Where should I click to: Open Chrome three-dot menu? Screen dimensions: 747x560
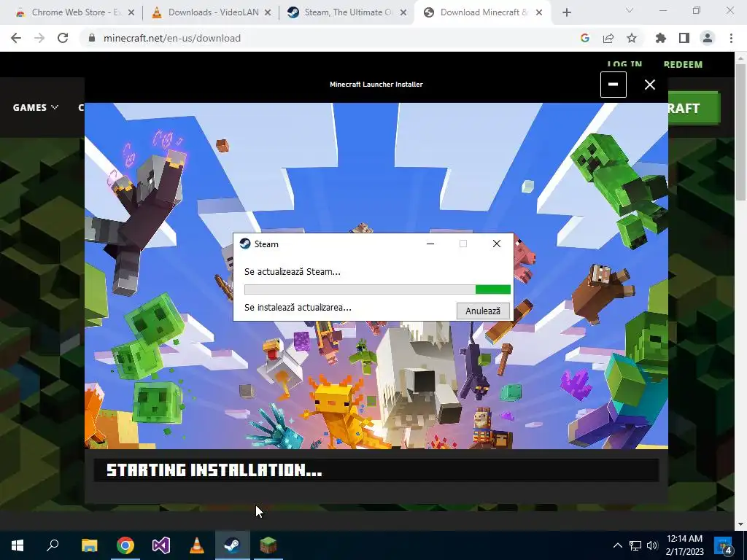pyautogui.click(x=731, y=38)
